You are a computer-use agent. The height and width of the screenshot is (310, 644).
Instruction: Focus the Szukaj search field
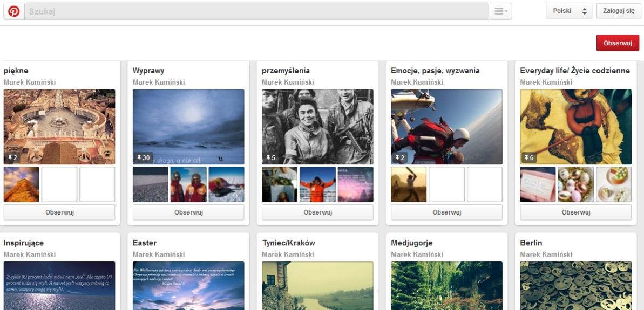coord(256,11)
